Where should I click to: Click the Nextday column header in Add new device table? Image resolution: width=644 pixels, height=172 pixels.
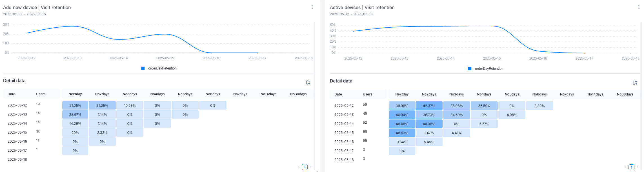[x=75, y=94]
